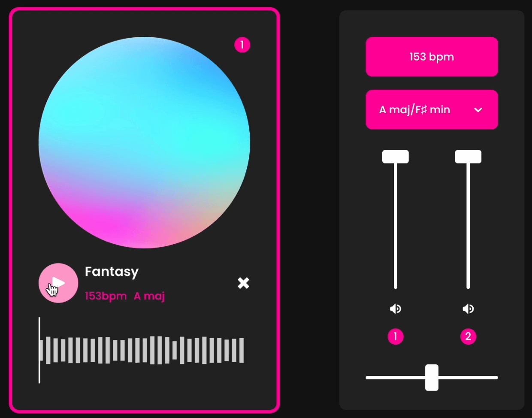Select the pink channel 1 badge
The height and width of the screenshot is (418, 532).
(x=395, y=336)
